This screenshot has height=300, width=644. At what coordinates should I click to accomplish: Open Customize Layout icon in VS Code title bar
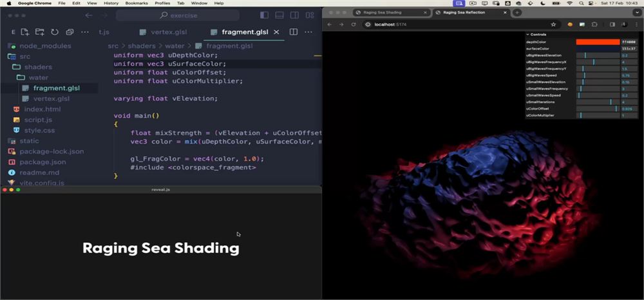pos(310,15)
